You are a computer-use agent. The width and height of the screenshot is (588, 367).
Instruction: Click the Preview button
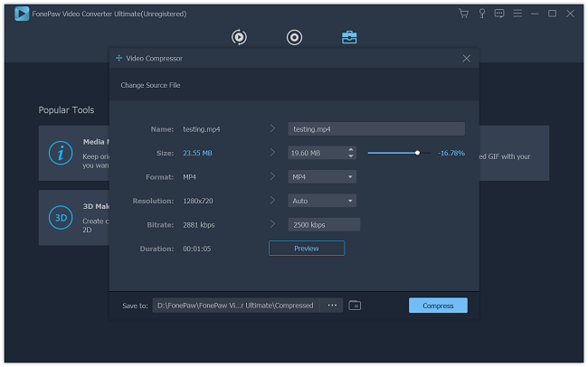click(307, 249)
